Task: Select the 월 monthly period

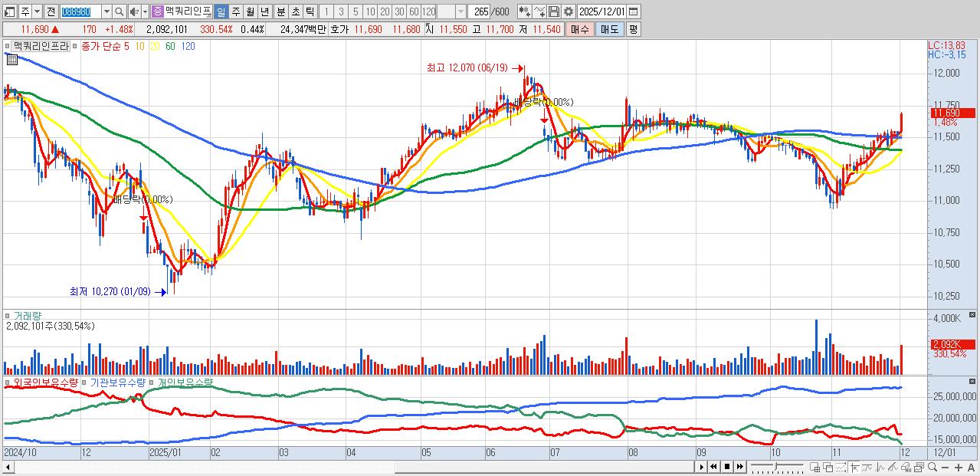Action: click(x=250, y=11)
